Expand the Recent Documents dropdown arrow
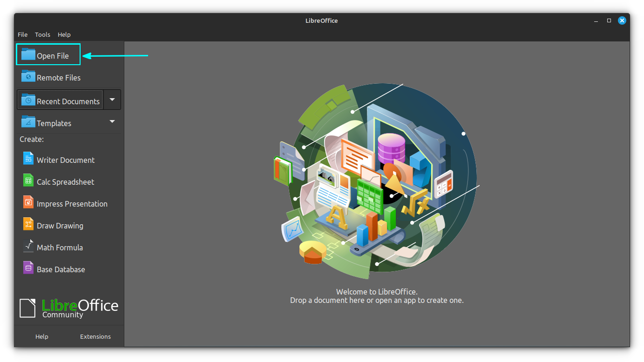 (112, 100)
